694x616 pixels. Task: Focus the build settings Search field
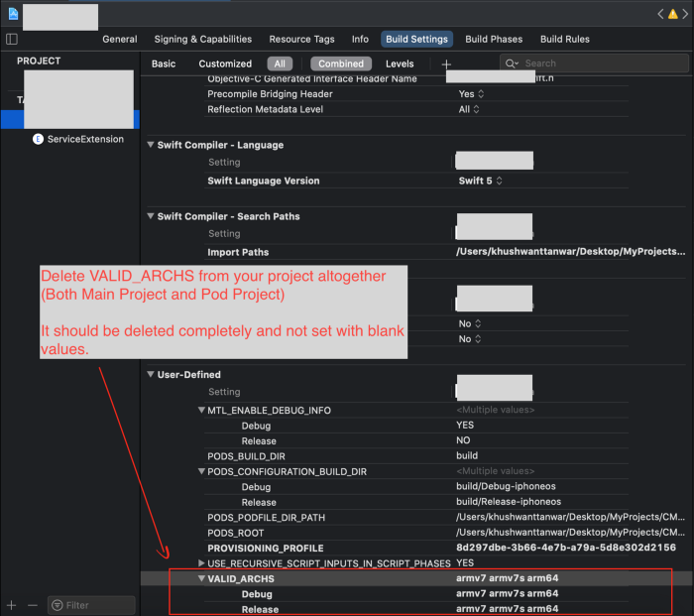click(x=595, y=63)
